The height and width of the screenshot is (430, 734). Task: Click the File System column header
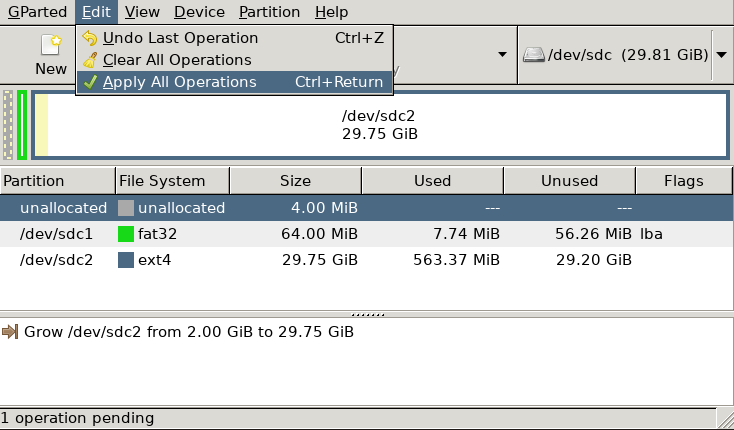click(172, 181)
